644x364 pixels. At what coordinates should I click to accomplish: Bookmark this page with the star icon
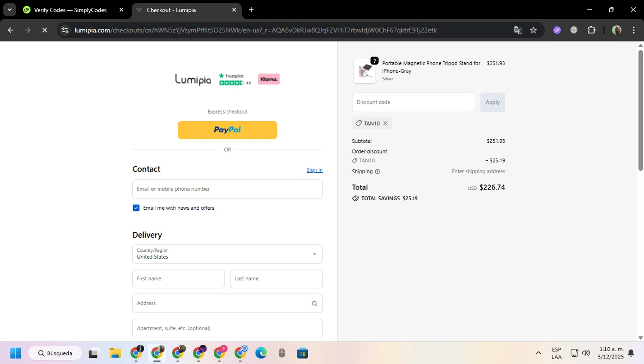(x=533, y=30)
